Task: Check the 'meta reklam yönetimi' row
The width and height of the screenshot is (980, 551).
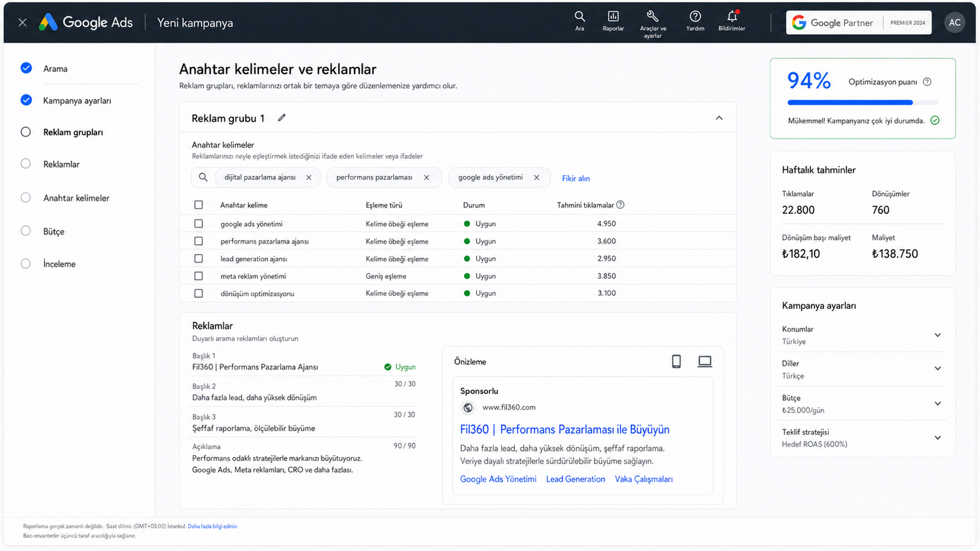Action: 198,276
